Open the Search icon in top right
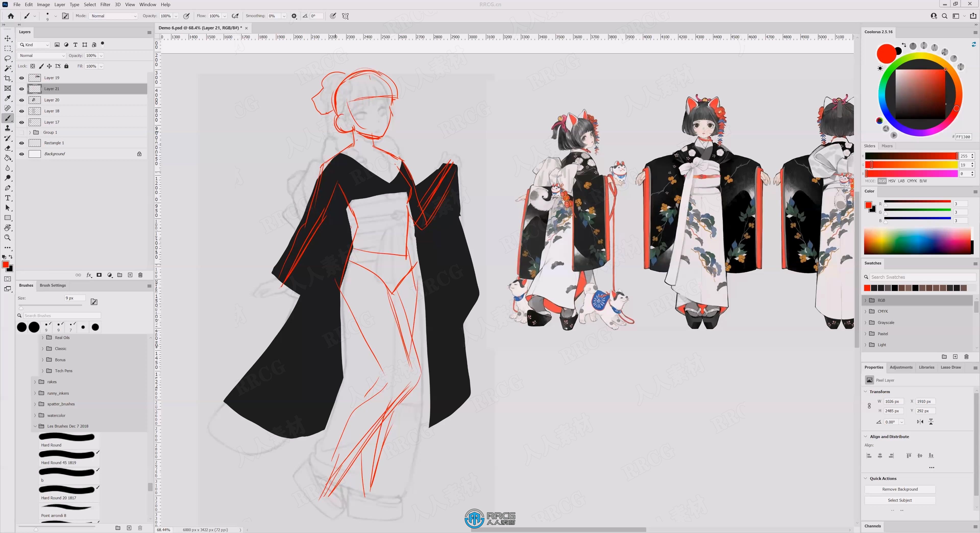This screenshot has height=533, width=980. click(945, 16)
